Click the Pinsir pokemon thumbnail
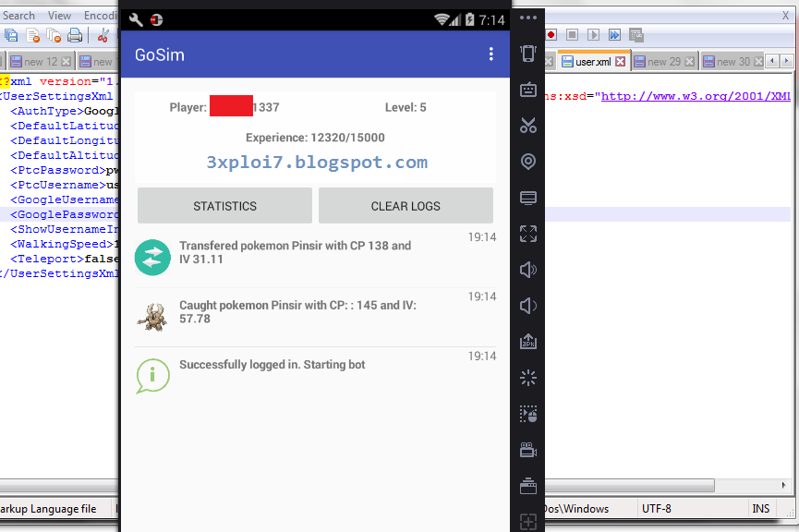This screenshot has width=799, height=532. [152, 318]
